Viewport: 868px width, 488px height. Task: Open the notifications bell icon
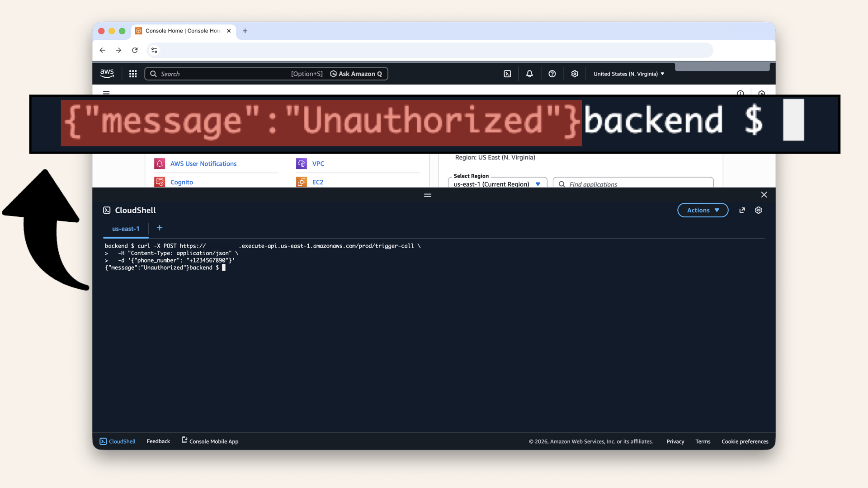point(529,74)
